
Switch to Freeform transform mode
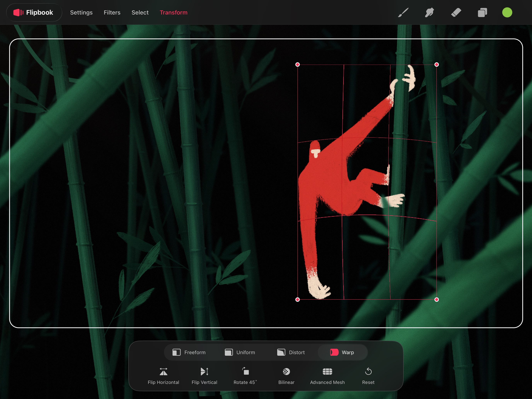pyautogui.click(x=189, y=352)
